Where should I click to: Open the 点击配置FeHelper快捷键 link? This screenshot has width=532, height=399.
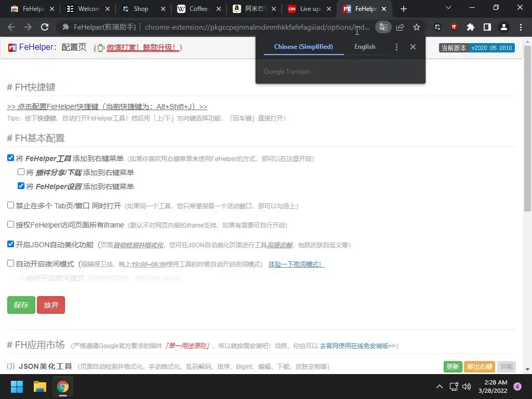(107, 107)
